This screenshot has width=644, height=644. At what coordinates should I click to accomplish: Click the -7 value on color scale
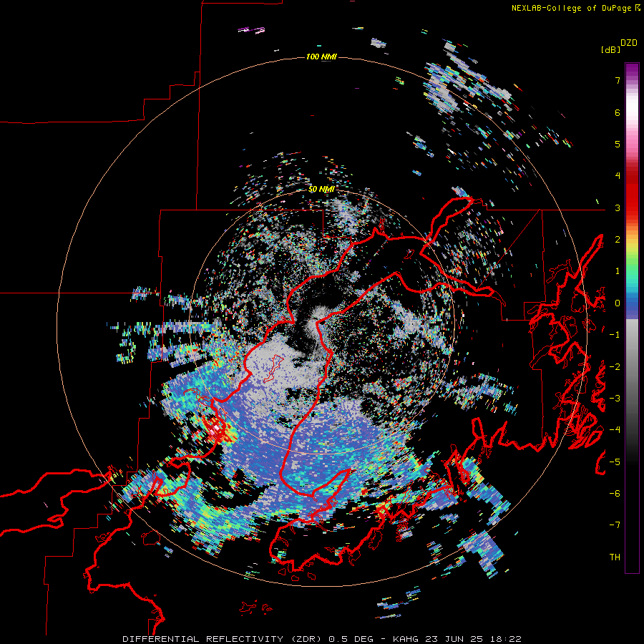pyautogui.click(x=615, y=525)
